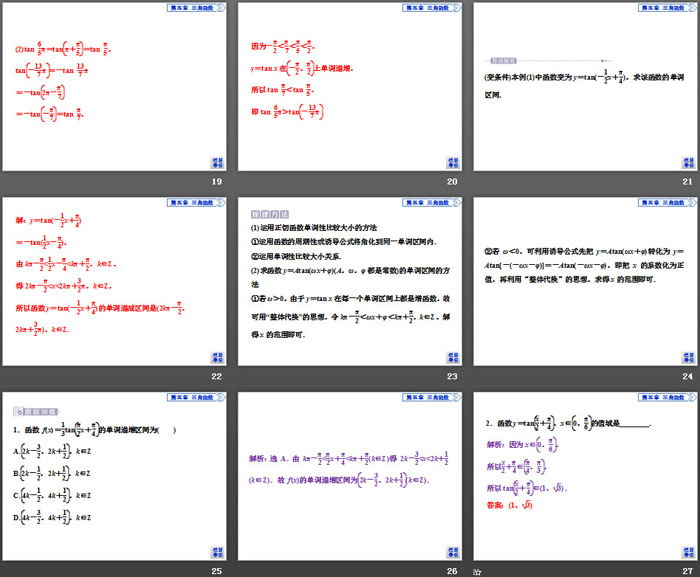This screenshot has width=700, height=577.
Task: Click the navigation button on slide 23
Action: pyautogui.click(x=452, y=357)
